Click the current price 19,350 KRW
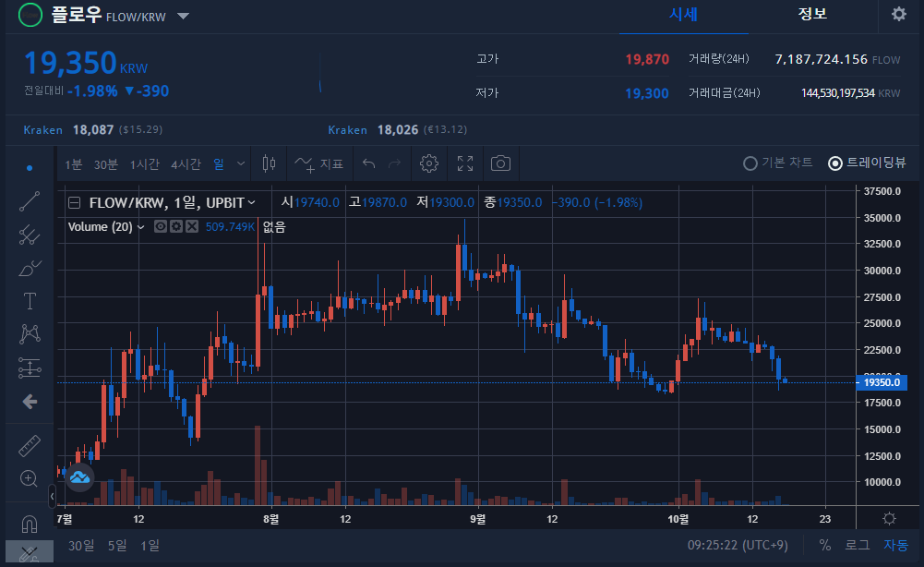This screenshot has height=567, width=924. [x=86, y=63]
